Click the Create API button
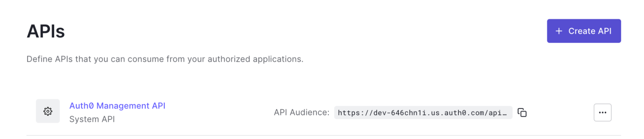Image resolution: width=644 pixels, height=139 pixels. pos(584,31)
